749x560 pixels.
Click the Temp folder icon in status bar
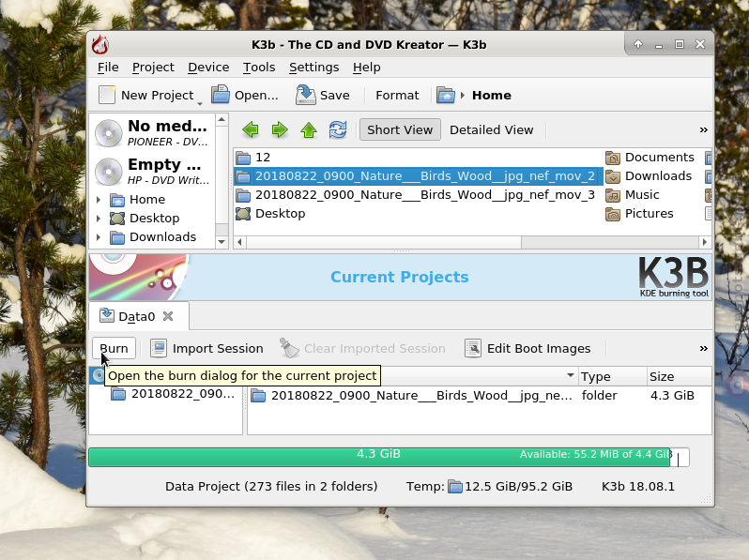point(454,487)
